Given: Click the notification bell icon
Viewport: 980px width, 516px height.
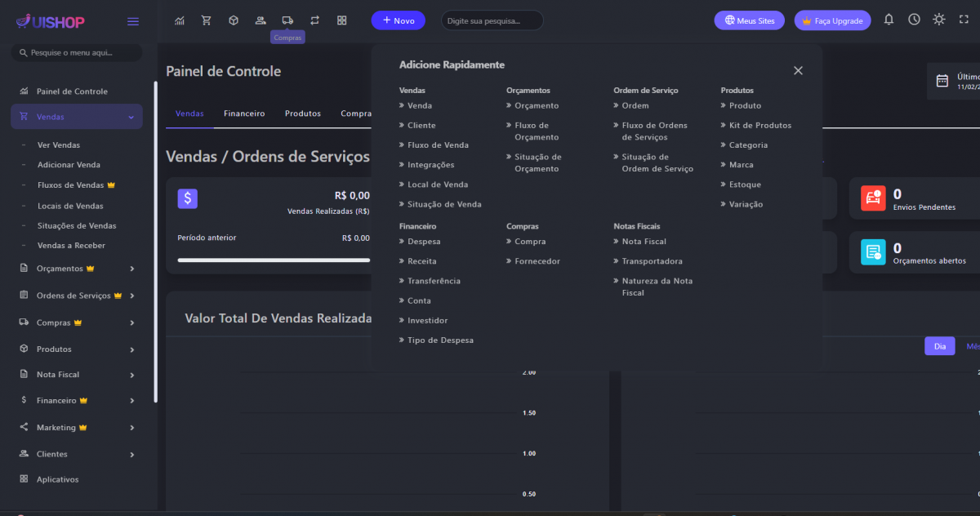Looking at the screenshot, I should point(889,20).
